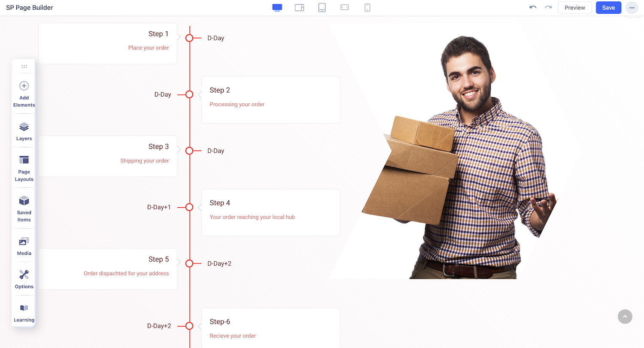644x348 pixels.
Task: Select the Step 2 timeline marker circle
Action: click(189, 94)
